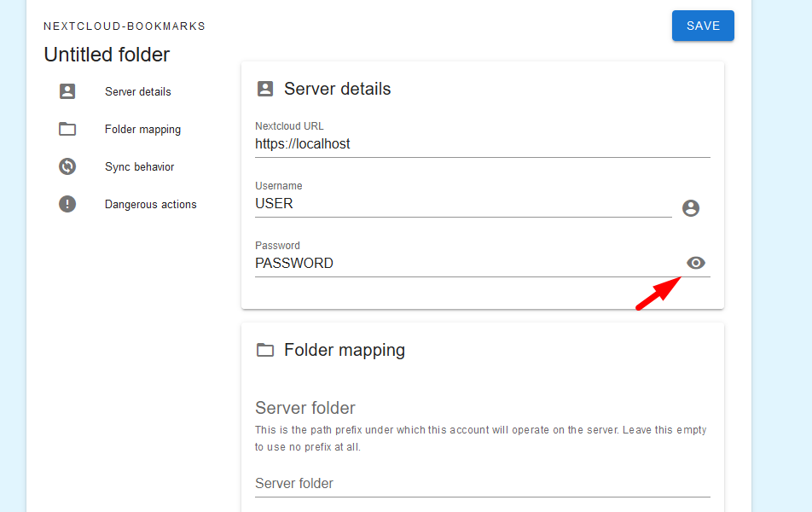Click the SAVE button
The height and width of the screenshot is (512, 812).
703,26
